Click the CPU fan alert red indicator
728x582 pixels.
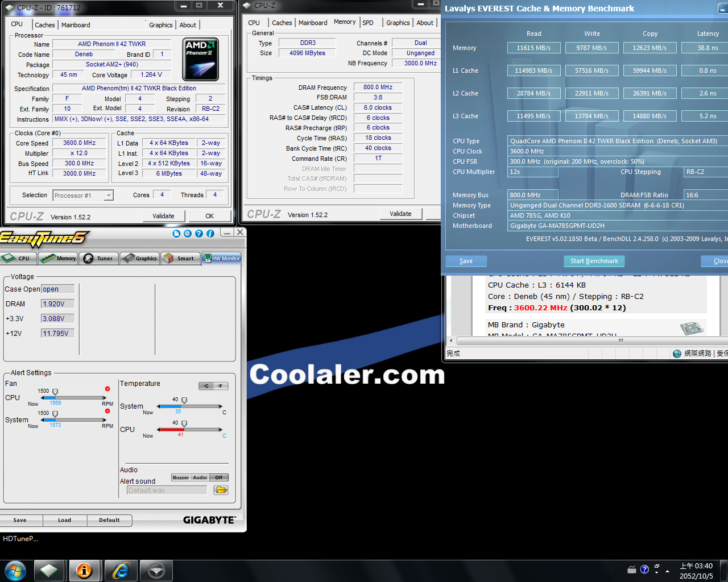[x=107, y=389]
